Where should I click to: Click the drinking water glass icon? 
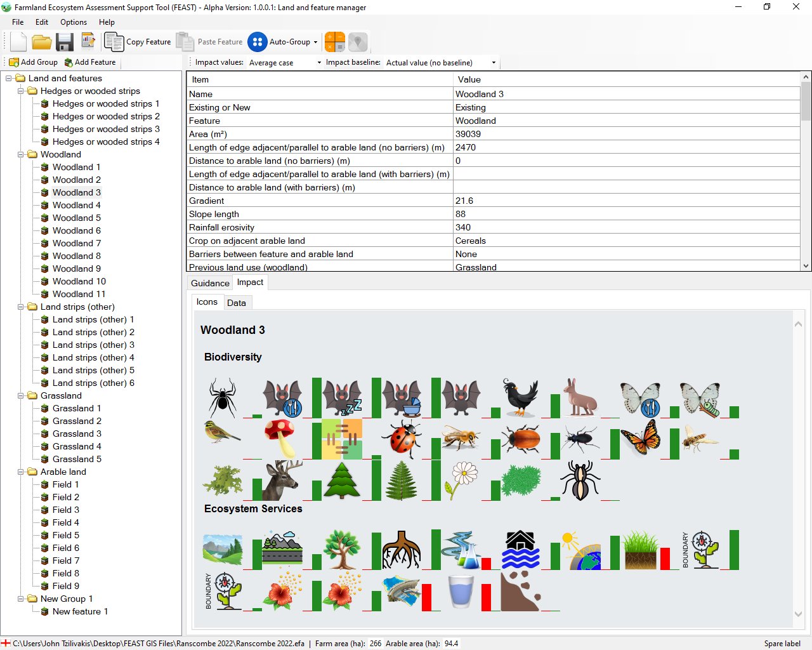(461, 592)
